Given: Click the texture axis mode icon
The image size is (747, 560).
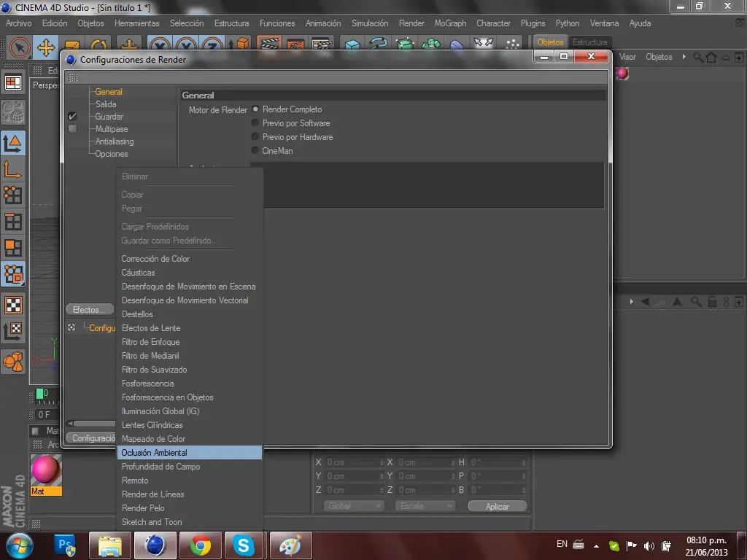Looking at the screenshot, I should point(13,331).
